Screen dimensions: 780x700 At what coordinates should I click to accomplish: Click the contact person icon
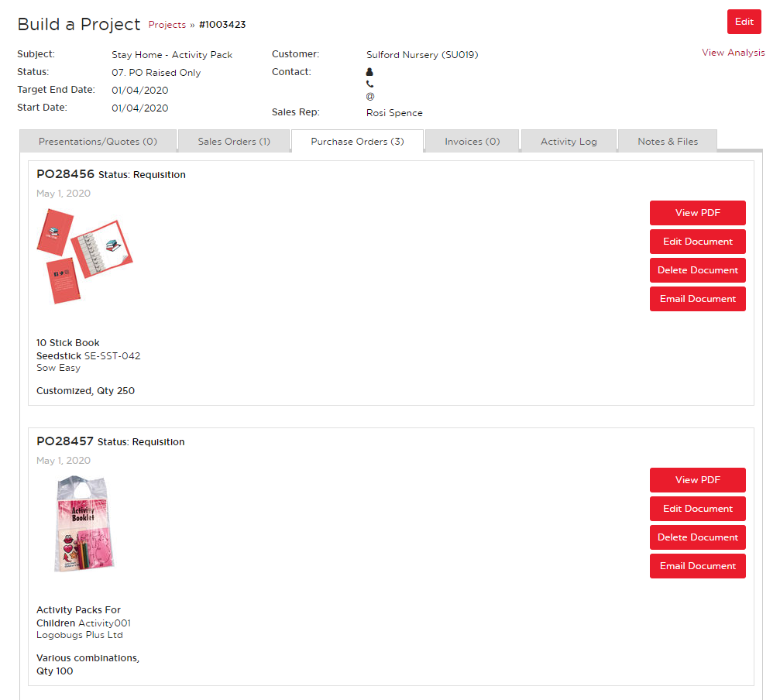[x=369, y=72]
